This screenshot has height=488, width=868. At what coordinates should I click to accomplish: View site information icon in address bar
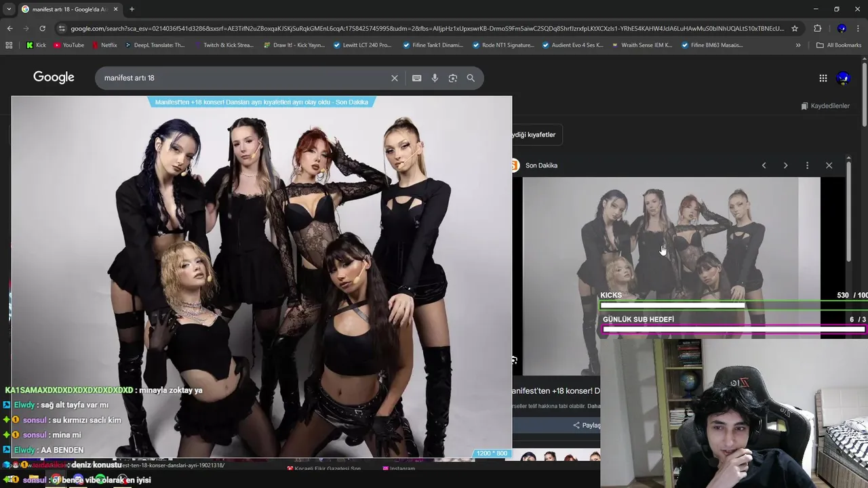(62, 28)
